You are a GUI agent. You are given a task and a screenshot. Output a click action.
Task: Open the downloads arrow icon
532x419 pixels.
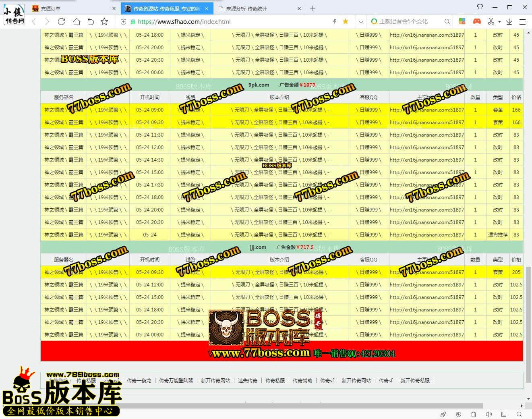pos(509,22)
